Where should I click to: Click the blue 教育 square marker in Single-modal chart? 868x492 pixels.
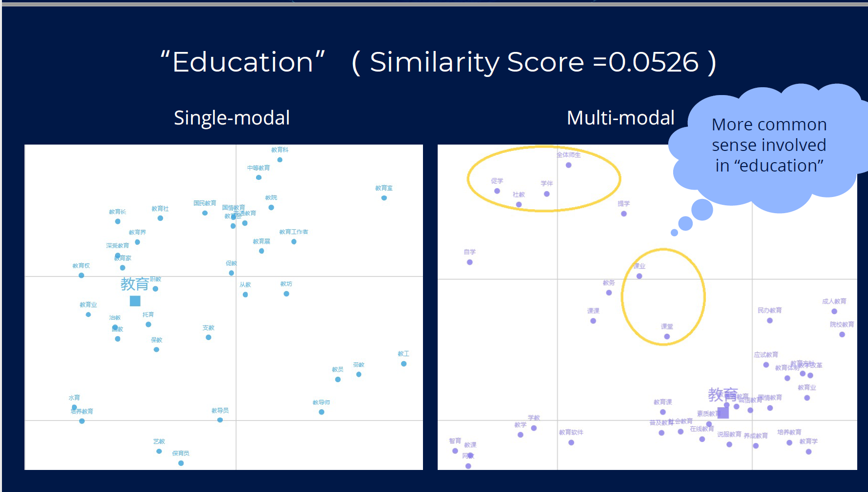135,300
